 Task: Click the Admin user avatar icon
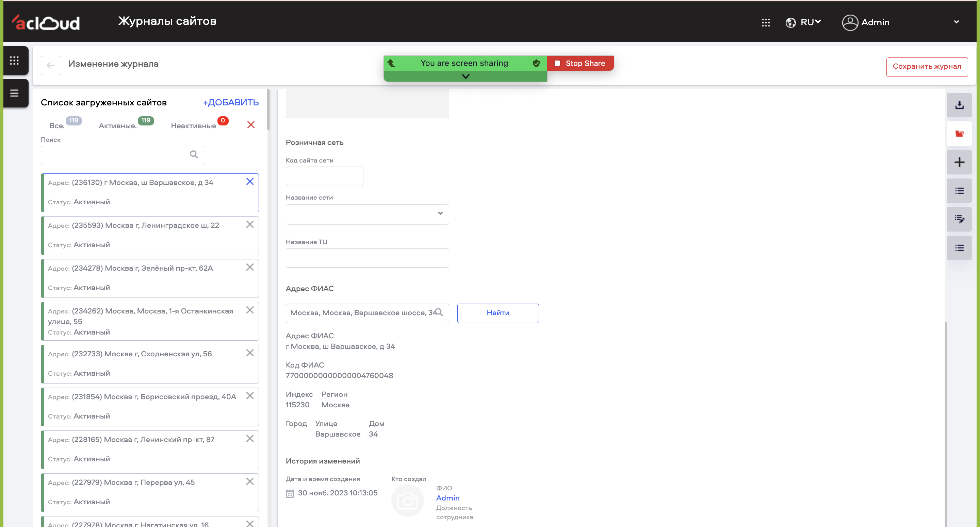coord(850,22)
